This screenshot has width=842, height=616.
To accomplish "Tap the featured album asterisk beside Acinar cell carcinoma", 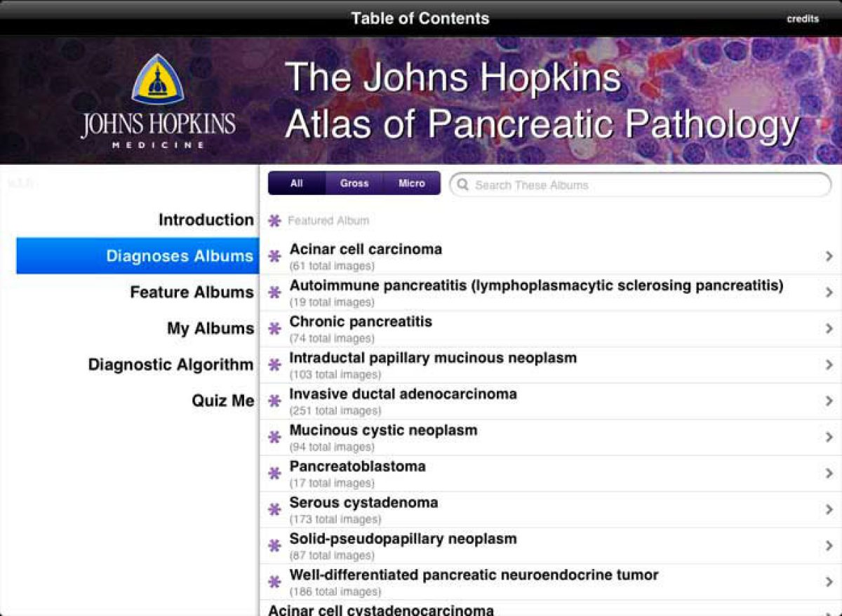I will (274, 255).
